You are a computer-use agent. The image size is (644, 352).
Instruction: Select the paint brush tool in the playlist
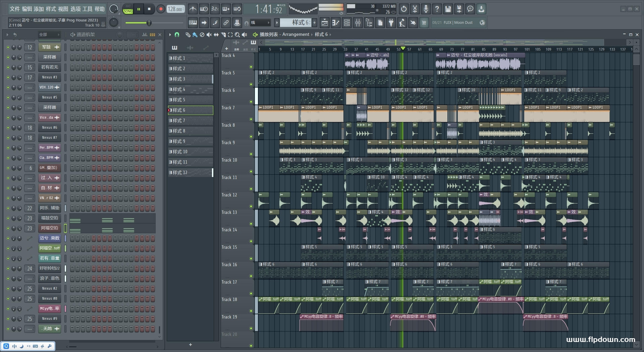[195, 35]
